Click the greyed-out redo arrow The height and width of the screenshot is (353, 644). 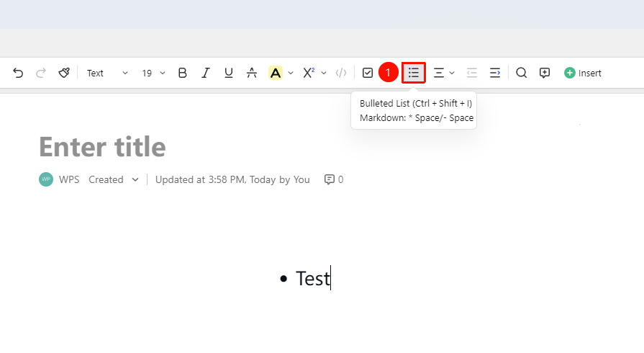41,73
